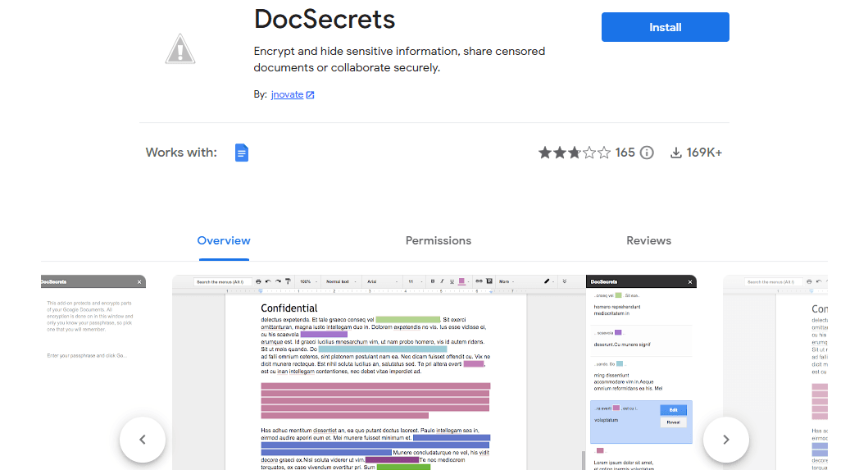Click the Works with label

(181, 153)
